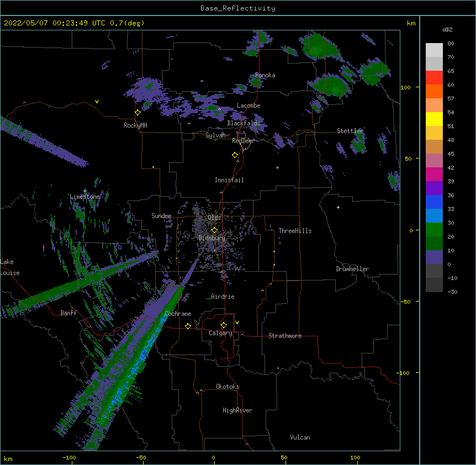Screen dimensions: 476x465
Task: Click the yellow V marker northwest of RockyMH
Action: [97, 102]
